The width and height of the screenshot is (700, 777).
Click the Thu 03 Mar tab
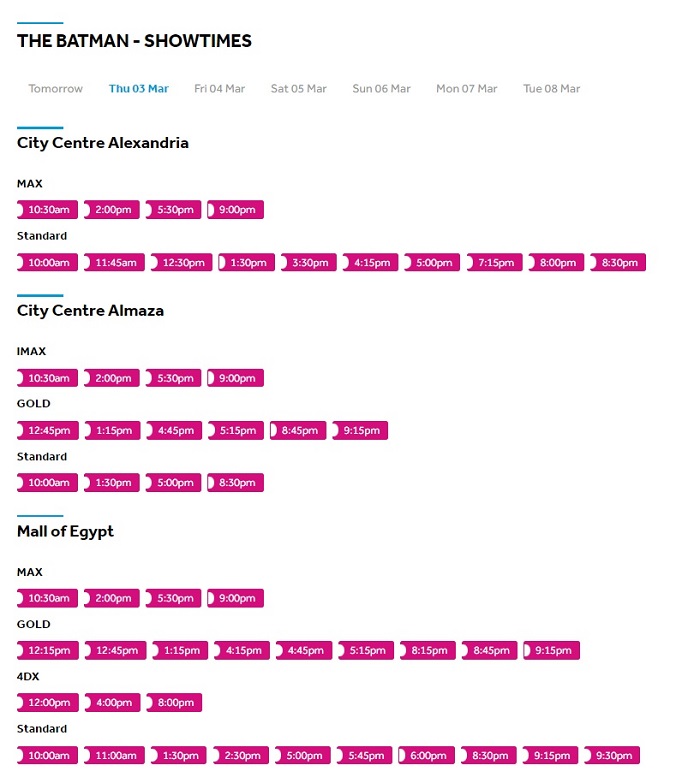[x=139, y=89]
